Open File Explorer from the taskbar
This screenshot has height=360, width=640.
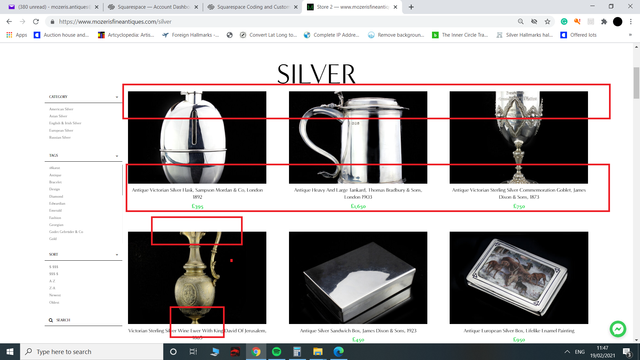318,351
